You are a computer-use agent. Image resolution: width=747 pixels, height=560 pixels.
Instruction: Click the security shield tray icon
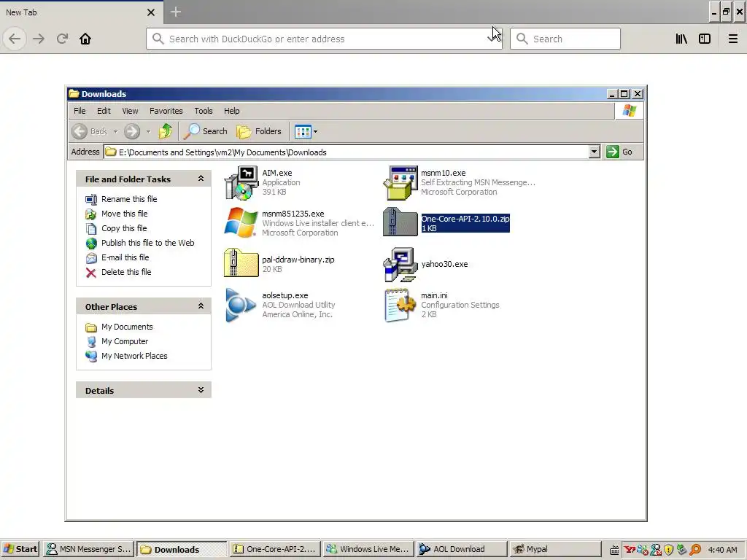pyautogui.click(x=669, y=550)
